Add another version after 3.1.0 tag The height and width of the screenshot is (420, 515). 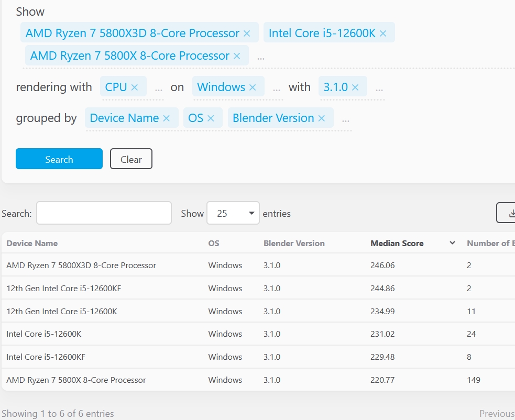pyautogui.click(x=379, y=90)
